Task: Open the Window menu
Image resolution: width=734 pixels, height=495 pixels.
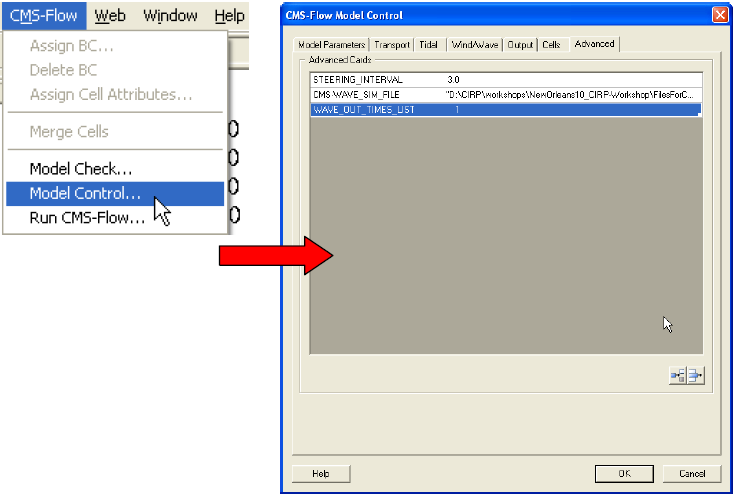Action: tap(170, 15)
